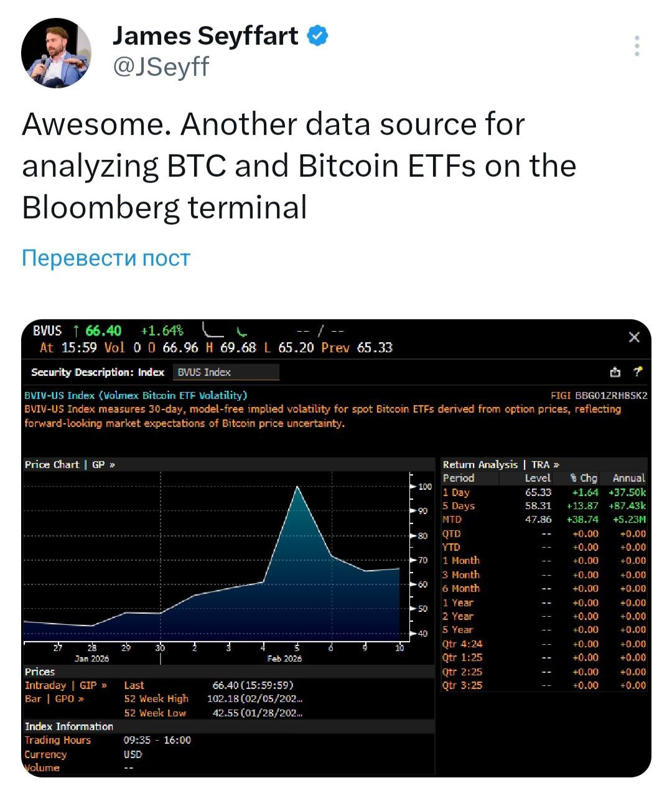Click the help question mark icon
This screenshot has height=793, width=672.
[x=637, y=372]
